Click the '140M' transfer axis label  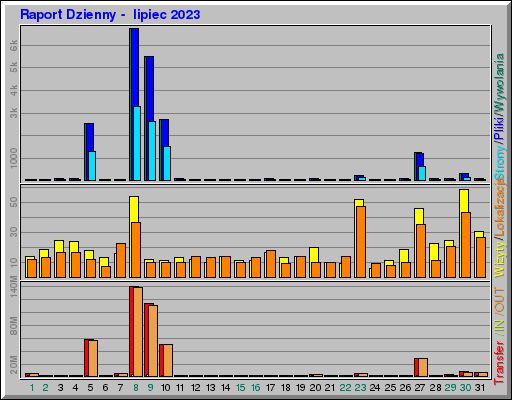tap(14, 287)
